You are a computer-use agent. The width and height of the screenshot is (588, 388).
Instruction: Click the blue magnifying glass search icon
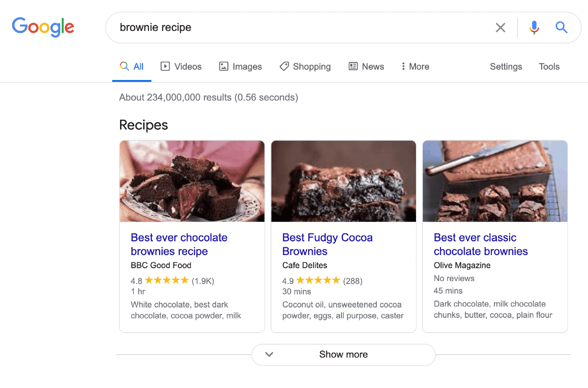point(562,27)
